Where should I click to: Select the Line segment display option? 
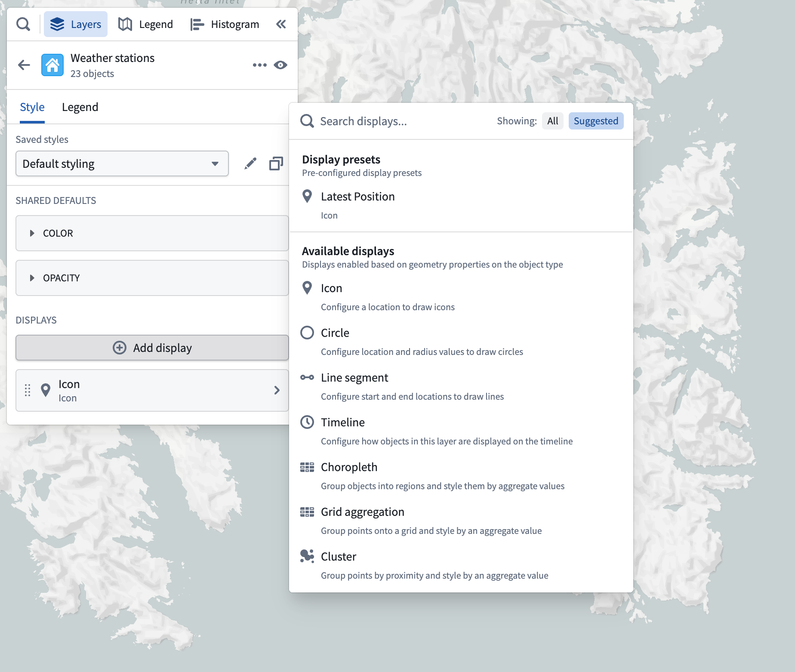pyautogui.click(x=354, y=377)
